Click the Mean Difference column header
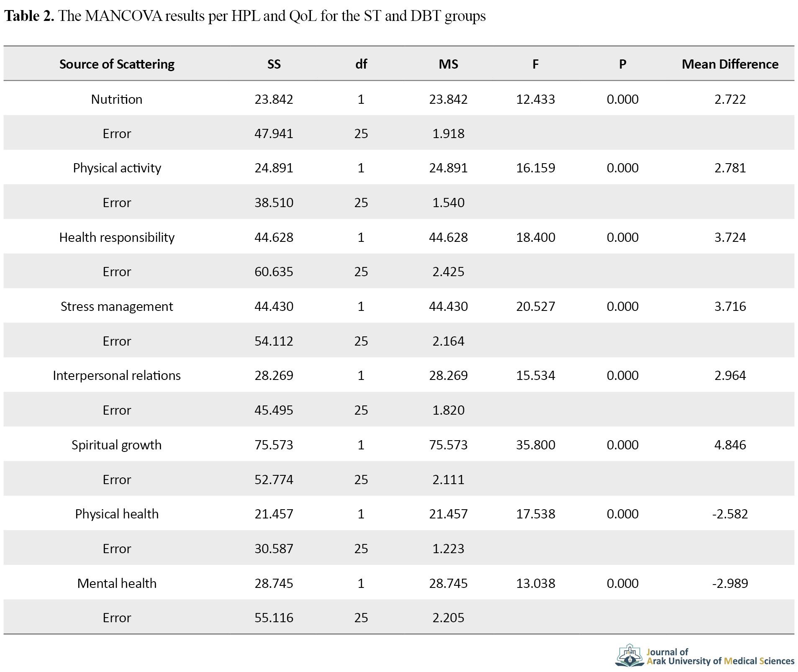The height and width of the screenshot is (672, 798). 730,64
